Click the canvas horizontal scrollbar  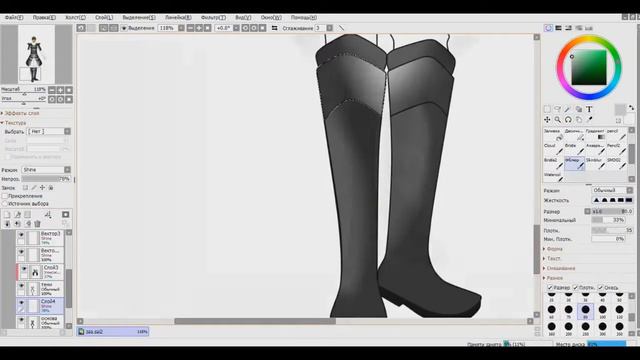click(255, 321)
